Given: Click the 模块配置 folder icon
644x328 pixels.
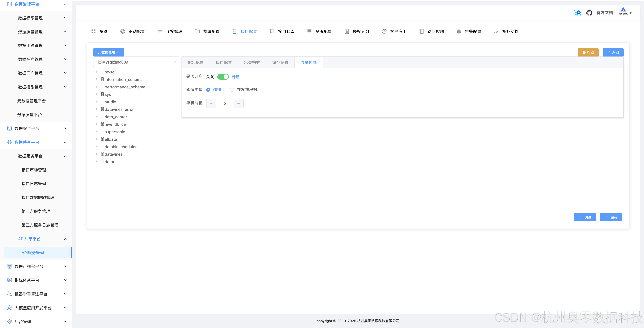Looking at the screenshot, I should [197, 31].
